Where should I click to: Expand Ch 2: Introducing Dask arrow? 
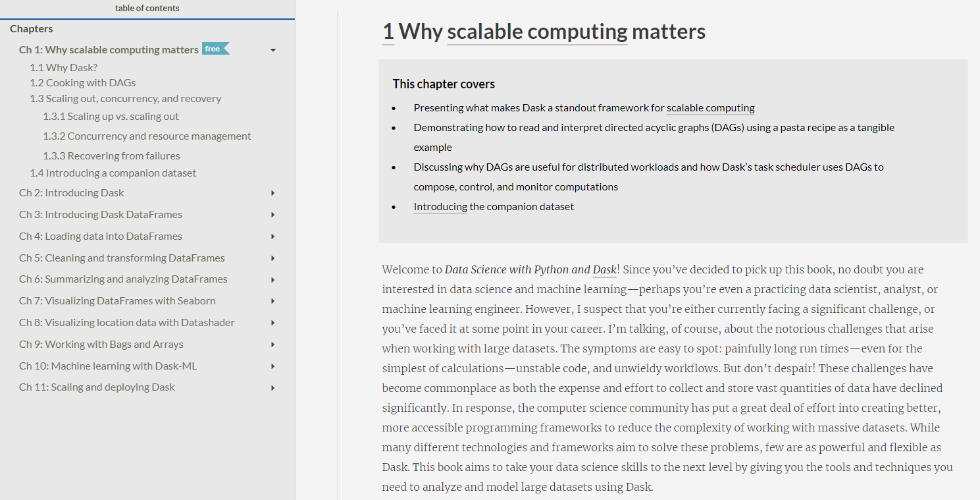pyautogui.click(x=273, y=193)
